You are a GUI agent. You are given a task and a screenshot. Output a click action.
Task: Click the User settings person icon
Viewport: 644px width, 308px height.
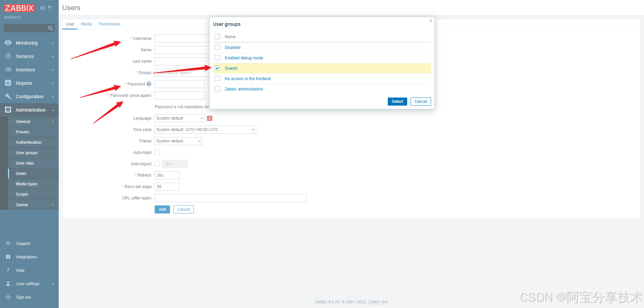[x=8, y=284]
